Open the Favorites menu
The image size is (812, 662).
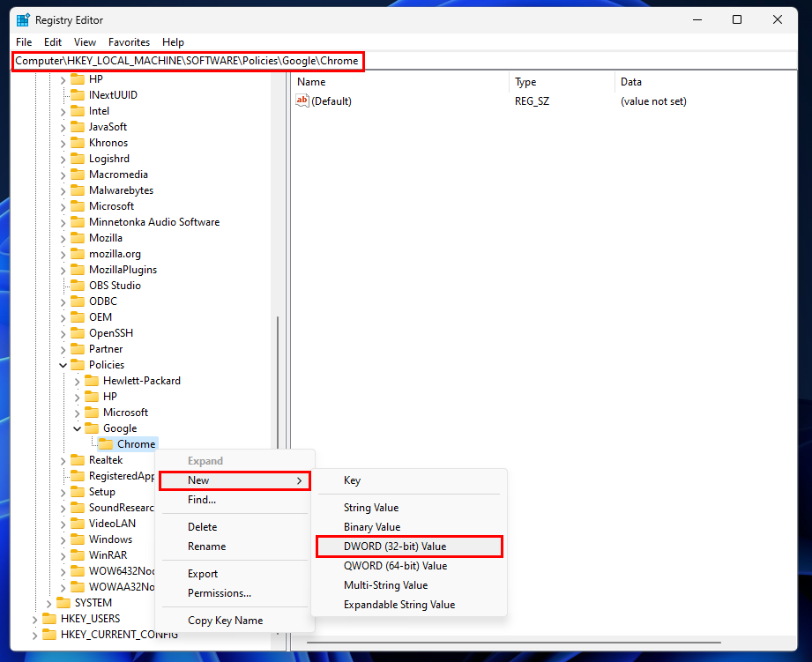(129, 42)
